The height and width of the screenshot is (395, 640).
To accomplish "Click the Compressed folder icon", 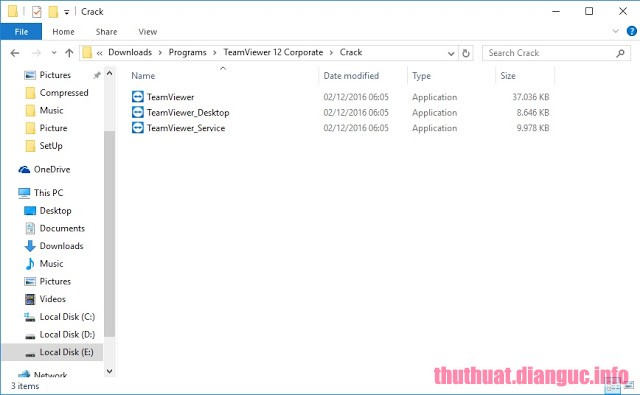I will (x=30, y=93).
